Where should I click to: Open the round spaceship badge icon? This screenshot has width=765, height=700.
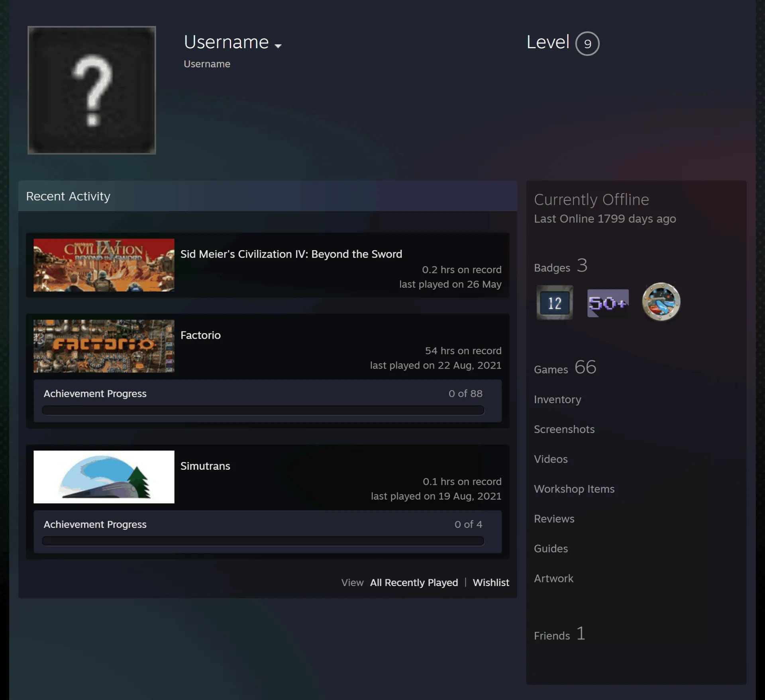661,302
